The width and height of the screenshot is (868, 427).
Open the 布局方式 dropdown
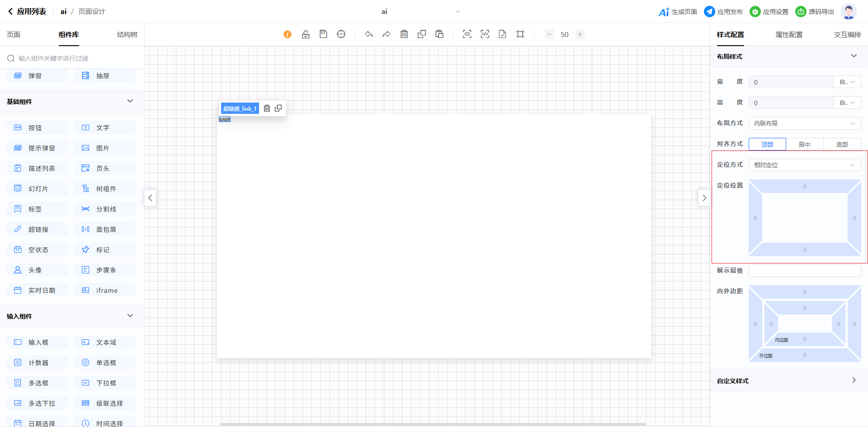(804, 123)
